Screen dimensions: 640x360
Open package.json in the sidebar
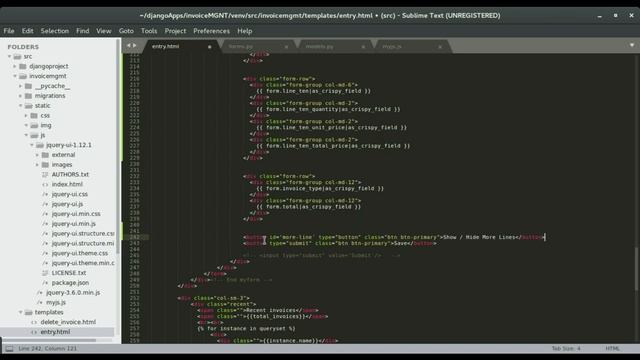click(70, 282)
